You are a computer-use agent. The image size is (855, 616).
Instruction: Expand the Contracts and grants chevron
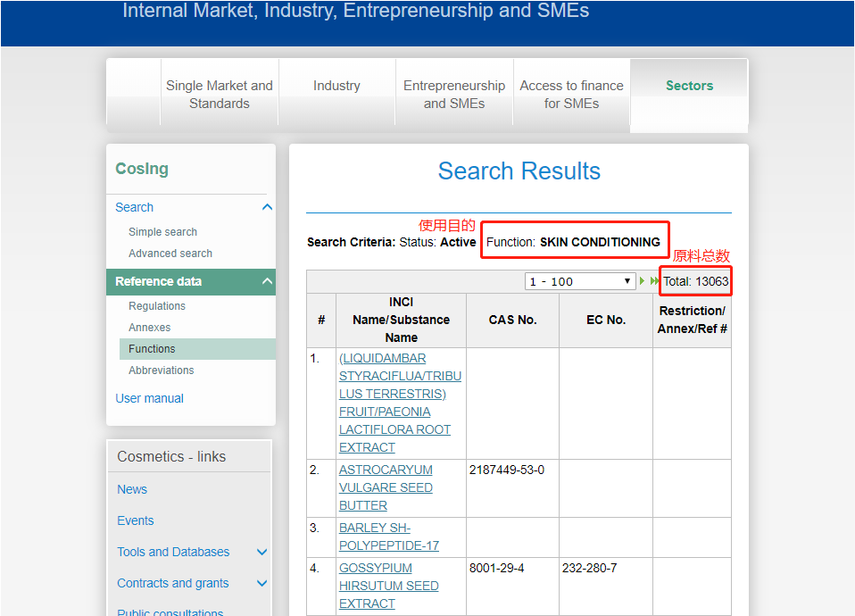click(x=261, y=583)
